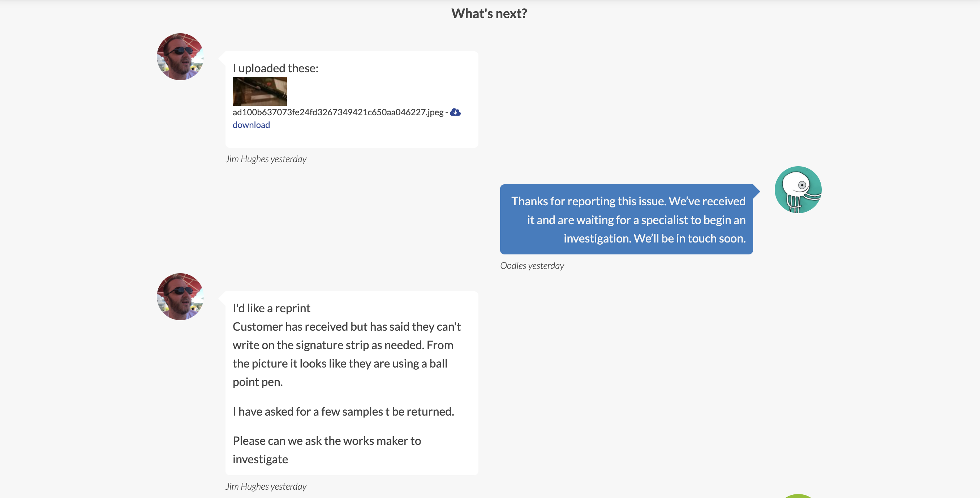
Task: Click the green avatar at the bottom right
Action: tap(798, 496)
